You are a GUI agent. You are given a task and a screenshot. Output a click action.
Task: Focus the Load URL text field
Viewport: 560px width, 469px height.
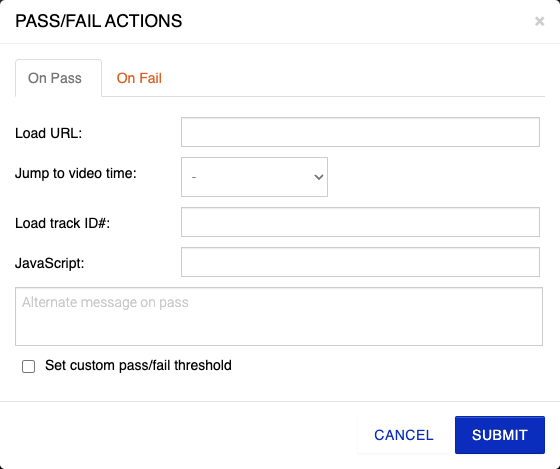(x=360, y=132)
